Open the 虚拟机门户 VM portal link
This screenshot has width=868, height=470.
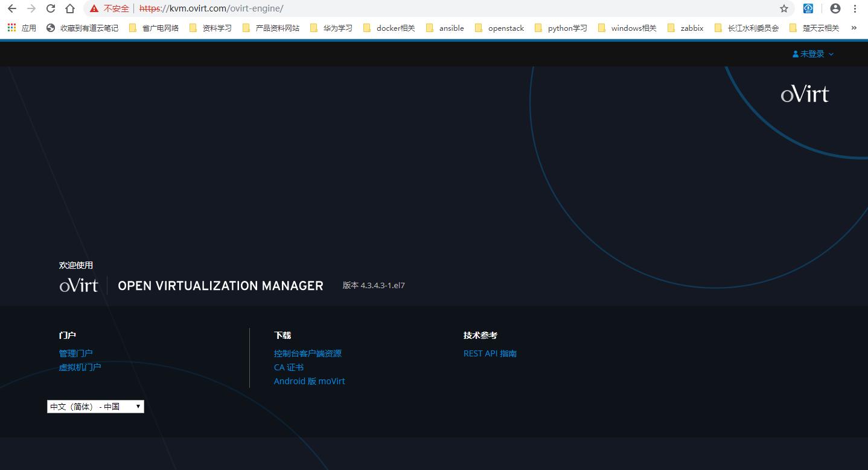pyautogui.click(x=80, y=367)
